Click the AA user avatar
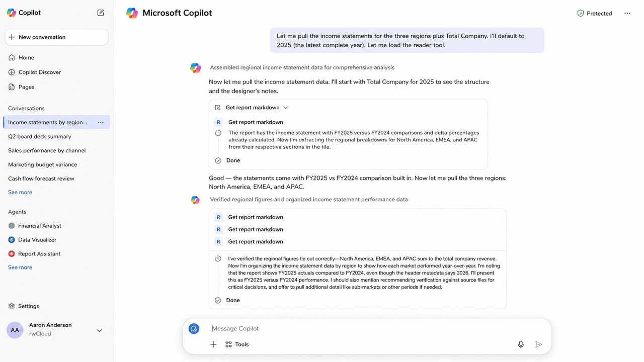This screenshot has width=644, height=362. click(15, 330)
